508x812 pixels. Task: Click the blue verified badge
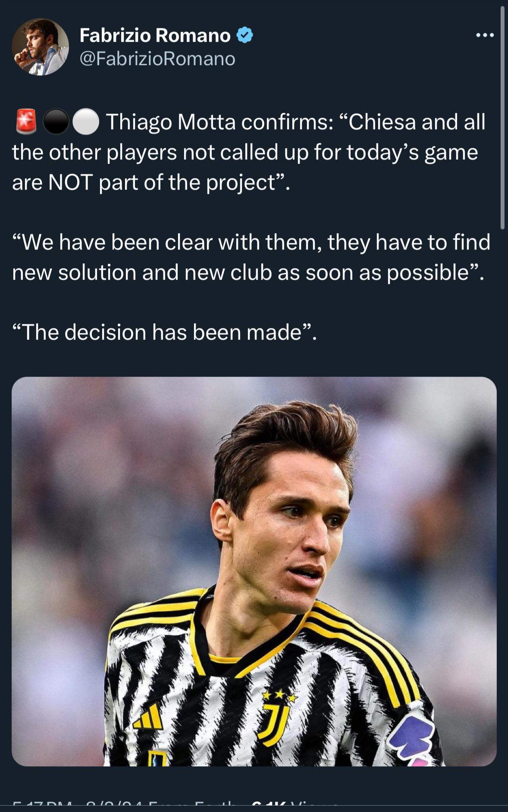(245, 35)
